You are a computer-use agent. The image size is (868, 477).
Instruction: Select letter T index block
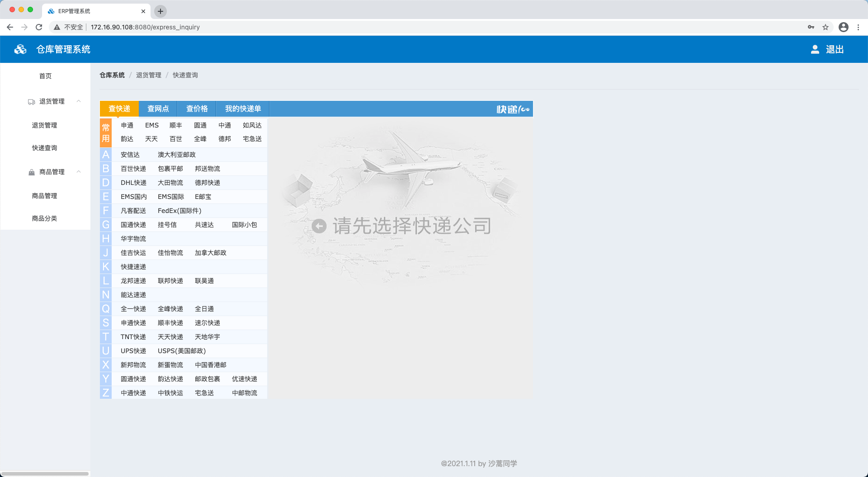[x=105, y=337]
